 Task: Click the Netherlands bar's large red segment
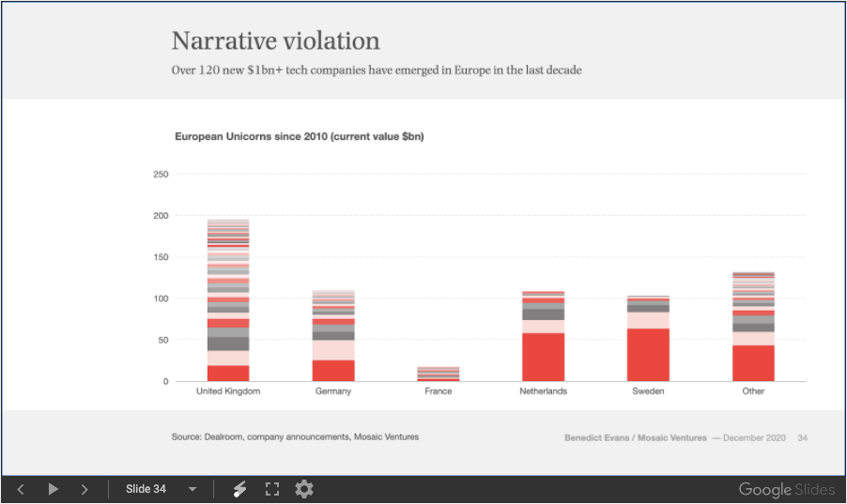point(544,358)
